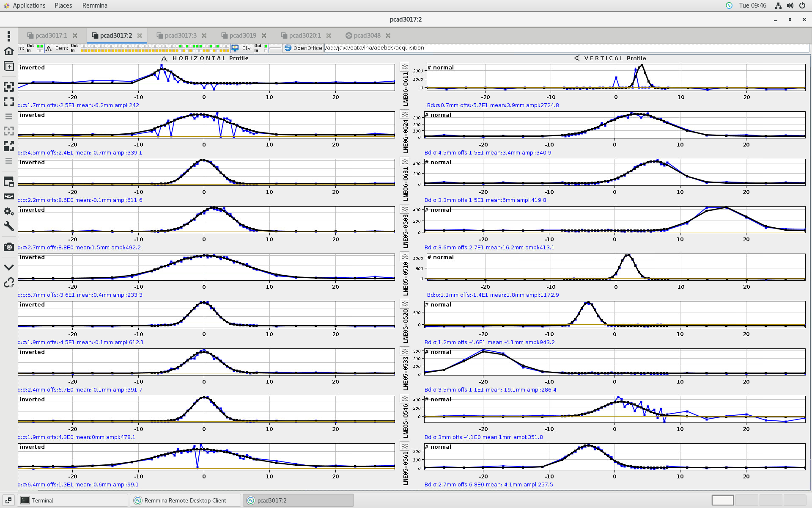Click the OpenOffice button

pos(303,48)
